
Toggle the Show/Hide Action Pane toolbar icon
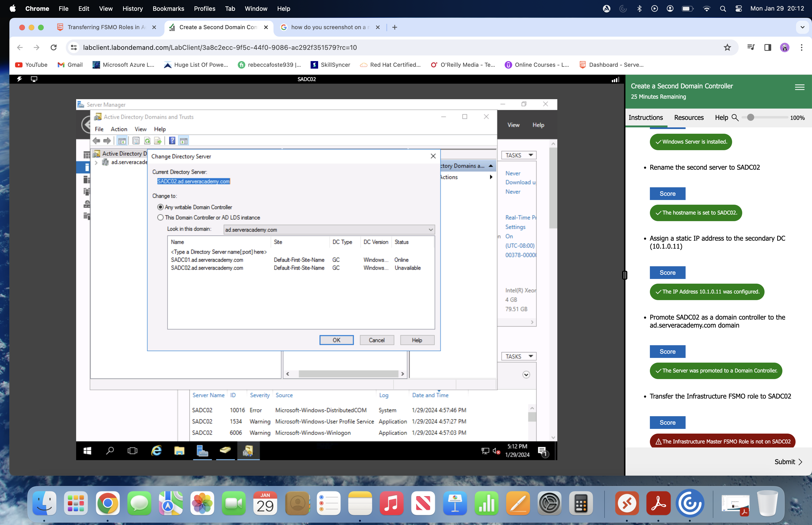point(184,141)
